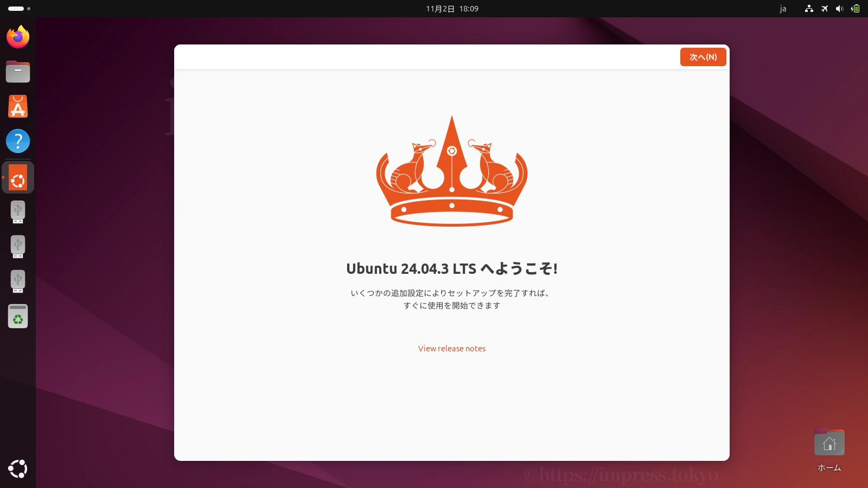Select the active Ubuntu welcome app in the dock
The height and width of the screenshot is (488, 868).
pos(18,177)
